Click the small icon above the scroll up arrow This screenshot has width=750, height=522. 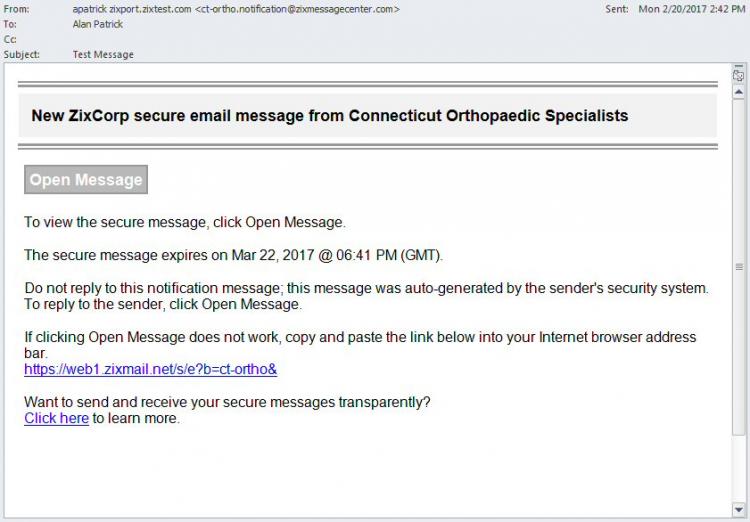(x=739, y=75)
